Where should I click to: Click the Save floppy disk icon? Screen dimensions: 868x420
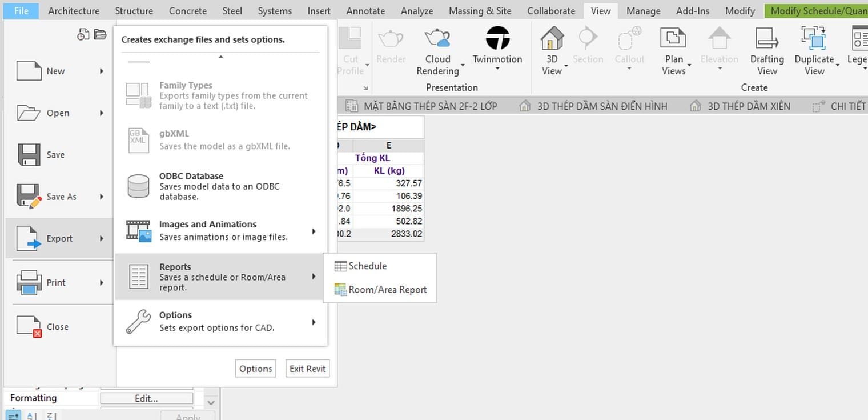tap(29, 155)
